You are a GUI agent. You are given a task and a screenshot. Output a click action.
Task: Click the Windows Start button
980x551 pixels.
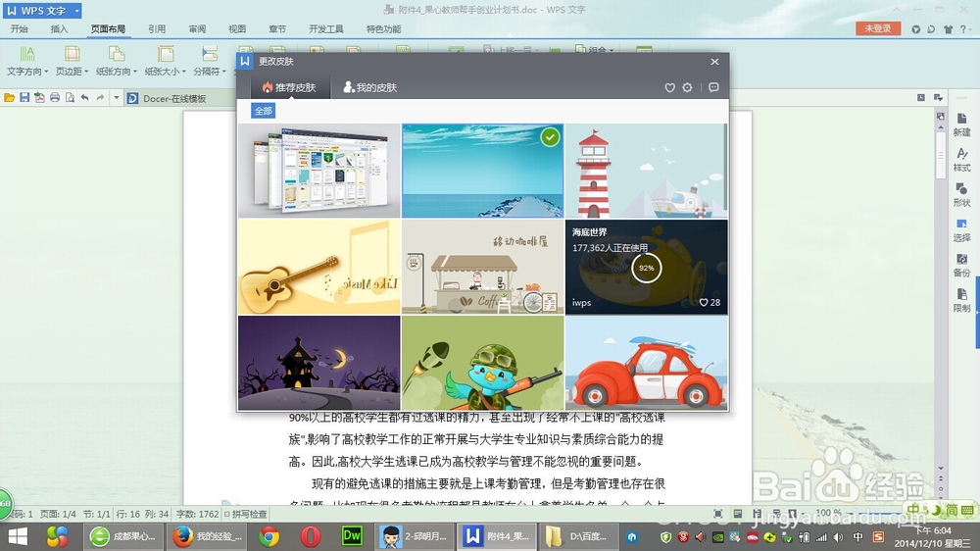18,536
